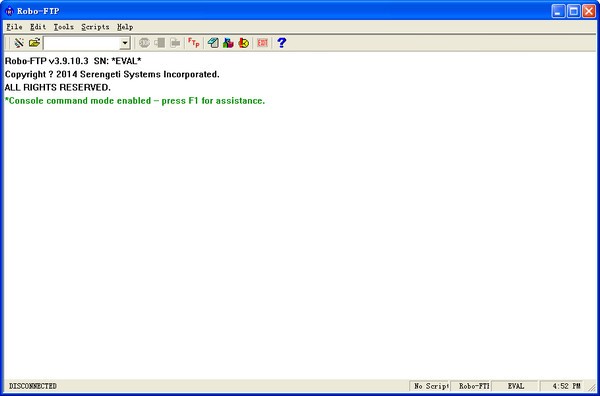600x396 pixels.
Task: Close the Robo-FTP window
Action: 589,11
